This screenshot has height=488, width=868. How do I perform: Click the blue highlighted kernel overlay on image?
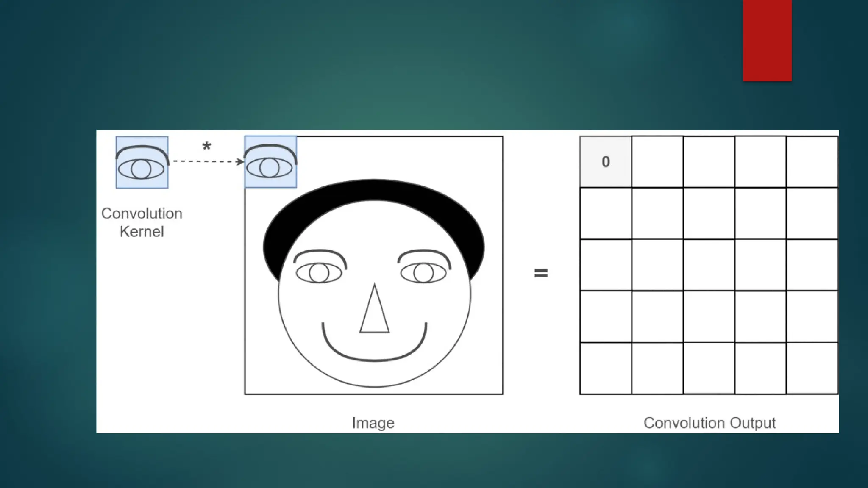[270, 162]
